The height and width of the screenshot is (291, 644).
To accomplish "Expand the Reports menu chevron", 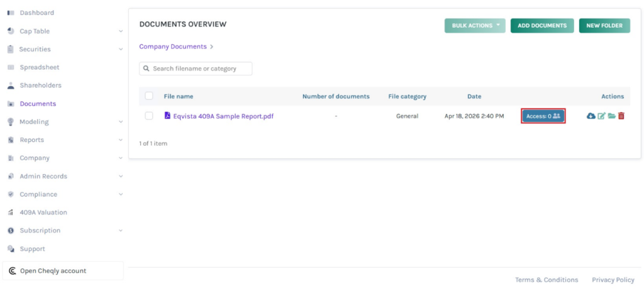I will tap(120, 140).
